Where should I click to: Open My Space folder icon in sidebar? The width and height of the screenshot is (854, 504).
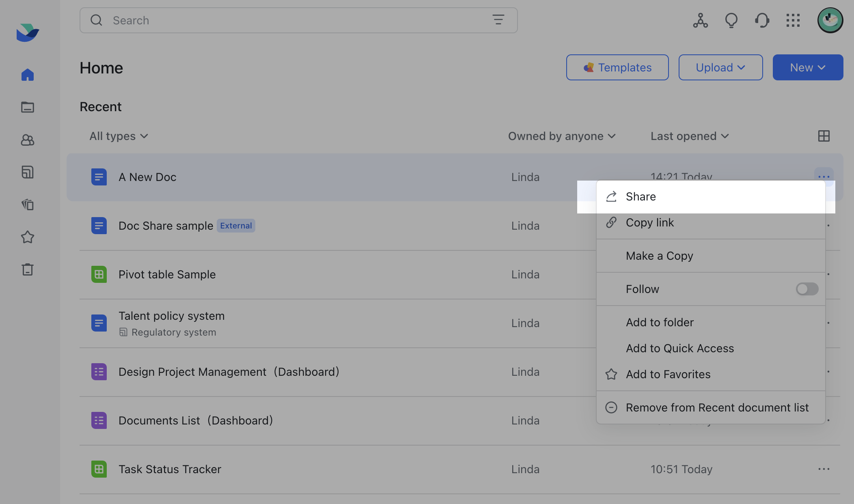click(27, 107)
